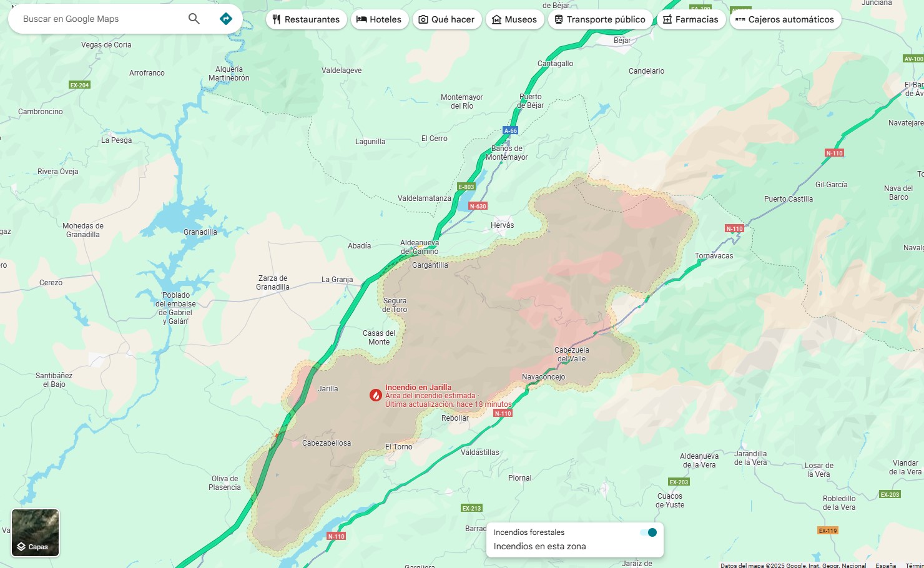
Task: Select the Restaurantes category chip
Action: point(307,19)
